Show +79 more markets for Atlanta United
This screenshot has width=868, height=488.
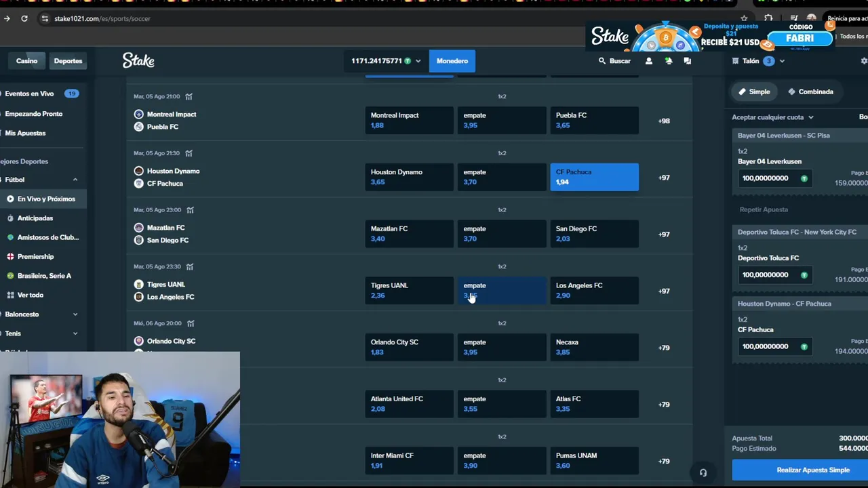point(664,405)
